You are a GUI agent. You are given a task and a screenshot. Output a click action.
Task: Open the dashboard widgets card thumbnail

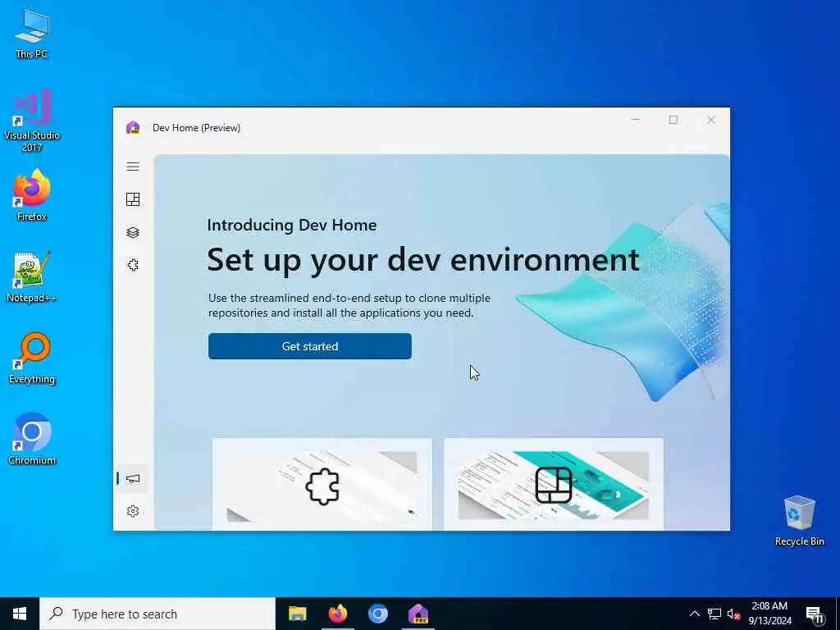554,484
